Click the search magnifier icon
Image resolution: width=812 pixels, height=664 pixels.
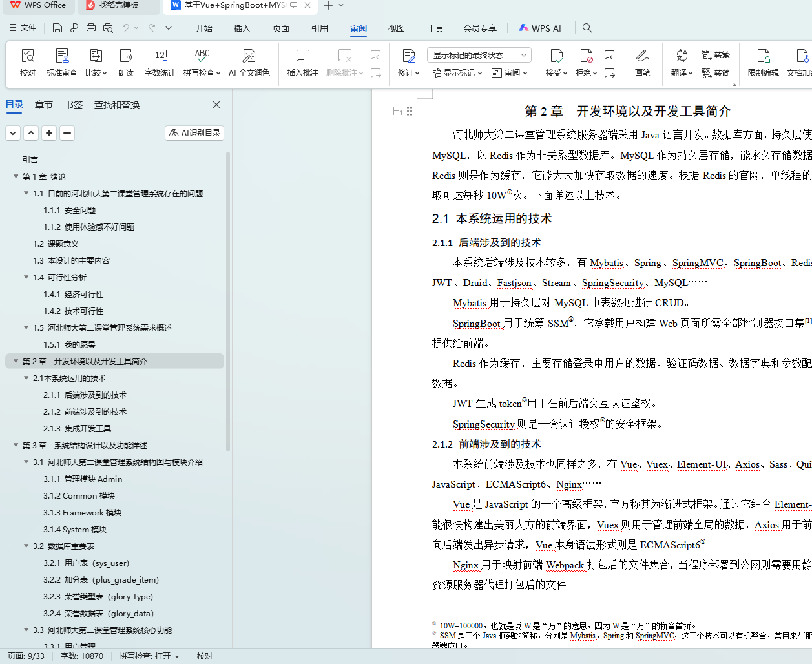click(x=587, y=28)
